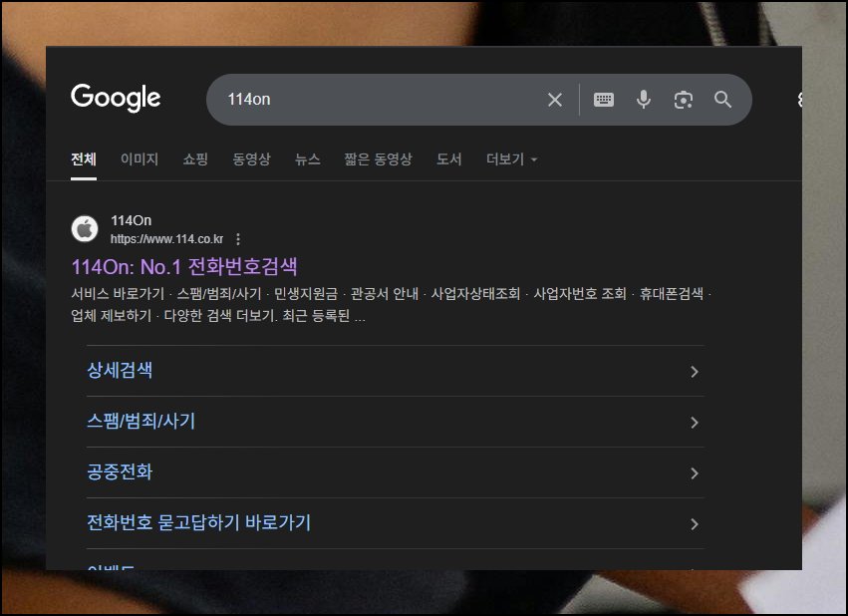Open 전화번호 묻고답하기 바로가기 sitelink

199,523
